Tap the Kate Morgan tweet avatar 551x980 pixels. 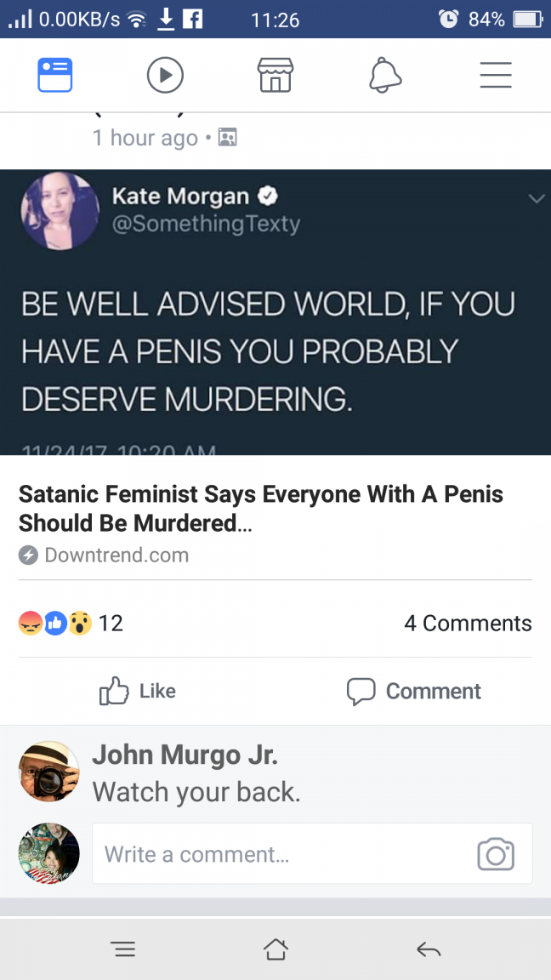pos(60,211)
